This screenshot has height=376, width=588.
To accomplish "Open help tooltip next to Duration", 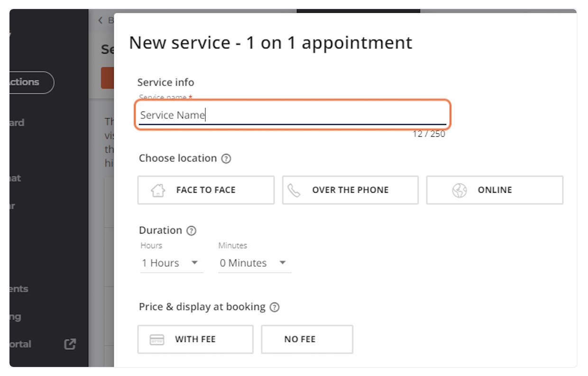I will (191, 231).
